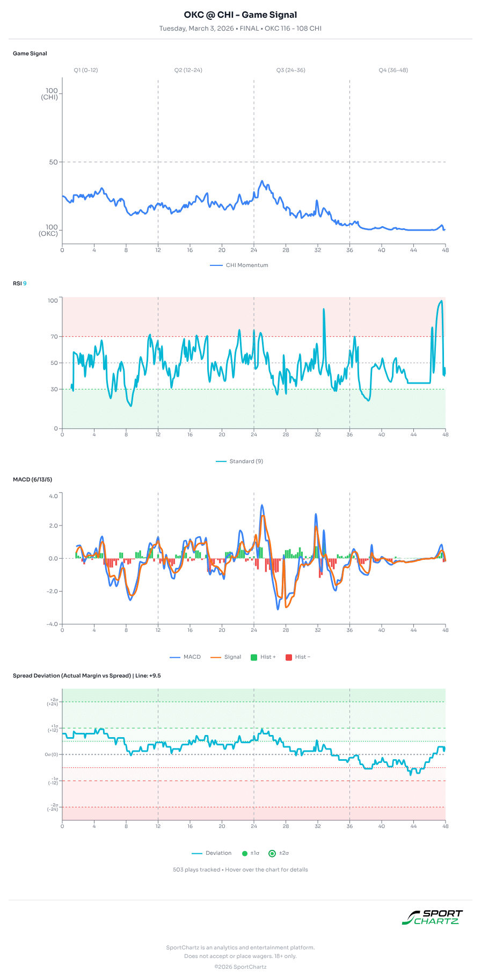Click the RSI 9 section heading
The height and width of the screenshot is (980, 481).
point(20,283)
